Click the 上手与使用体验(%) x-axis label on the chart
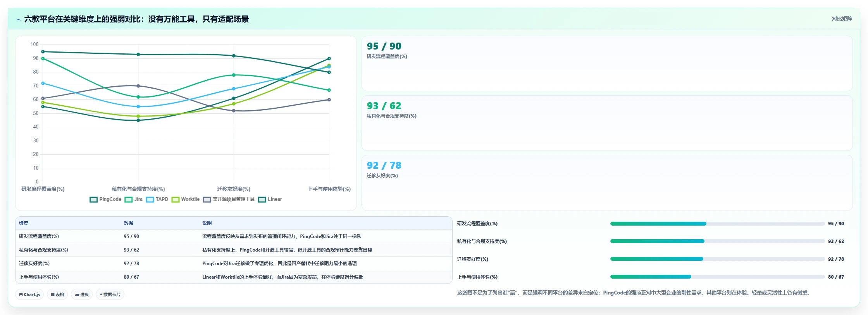This screenshot has width=868, height=315. point(329,189)
